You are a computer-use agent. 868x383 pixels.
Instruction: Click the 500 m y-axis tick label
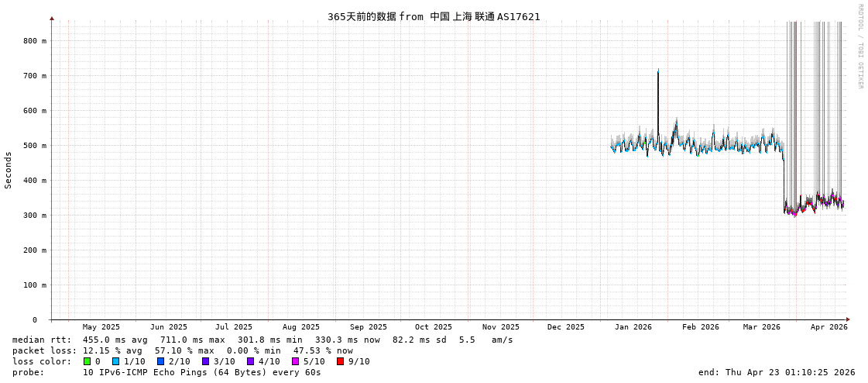pos(34,145)
